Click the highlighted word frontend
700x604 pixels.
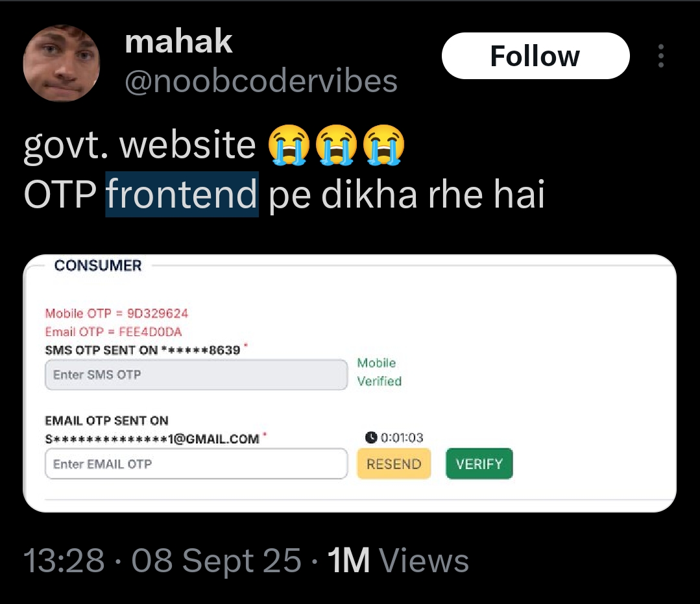pyautogui.click(x=182, y=194)
